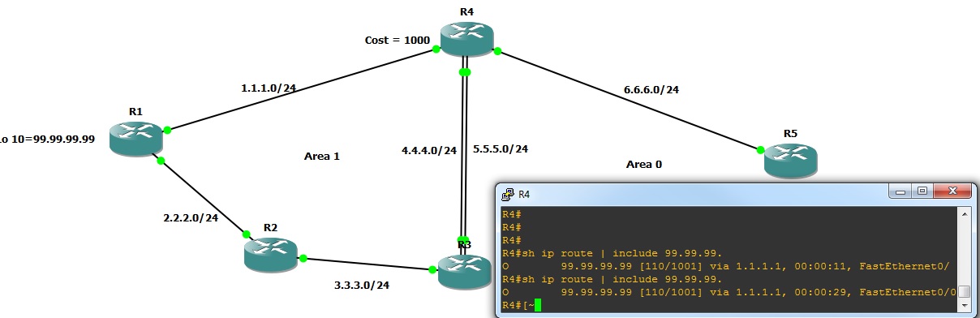
Task: Select the R4 router icon
Action: click(467, 39)
